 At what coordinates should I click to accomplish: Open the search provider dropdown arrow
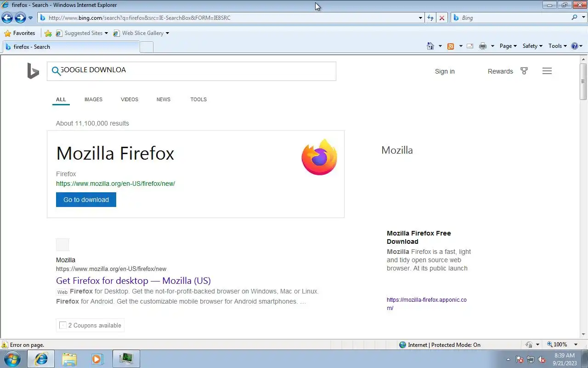tap(583, 17)
